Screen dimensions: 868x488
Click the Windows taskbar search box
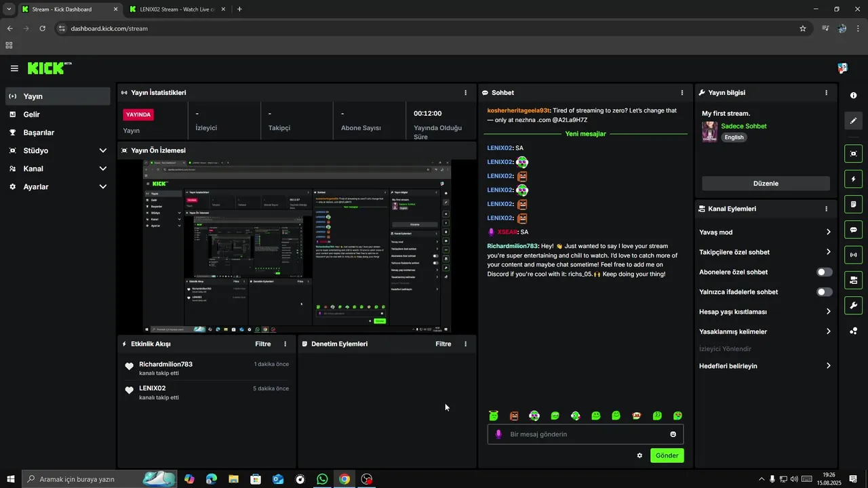tap(99, 479)
